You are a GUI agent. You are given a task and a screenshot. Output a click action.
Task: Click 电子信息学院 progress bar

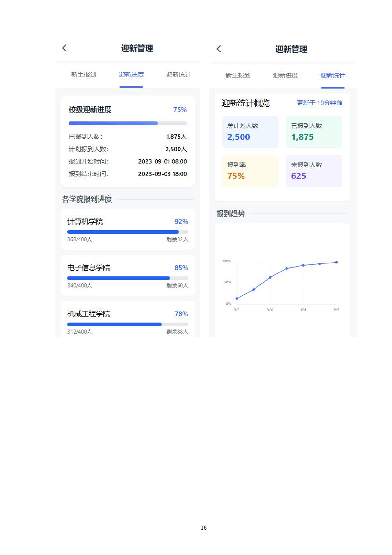(128, 278)
